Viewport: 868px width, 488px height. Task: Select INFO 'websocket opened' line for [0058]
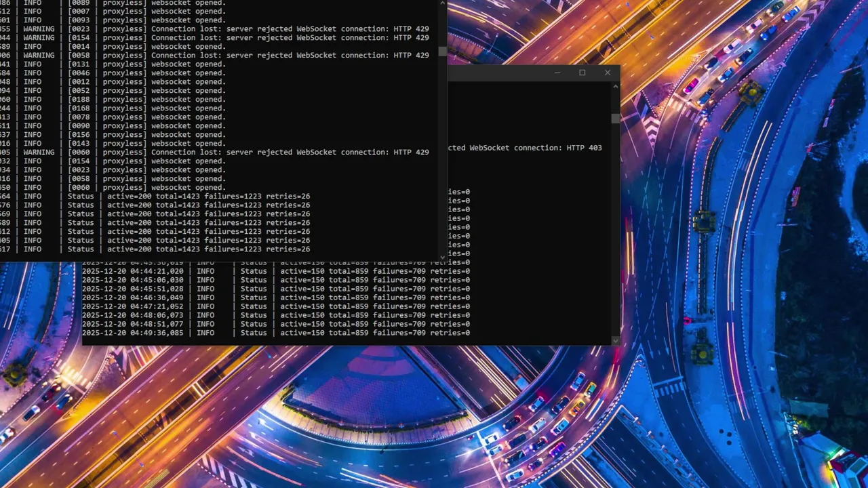coord(113,179)
